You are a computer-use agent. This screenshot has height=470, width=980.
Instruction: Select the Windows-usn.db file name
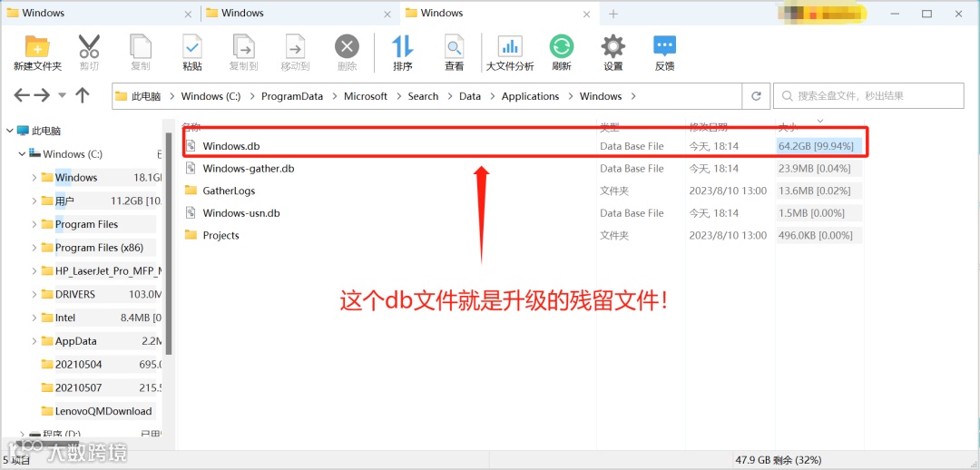click(241, 213)
